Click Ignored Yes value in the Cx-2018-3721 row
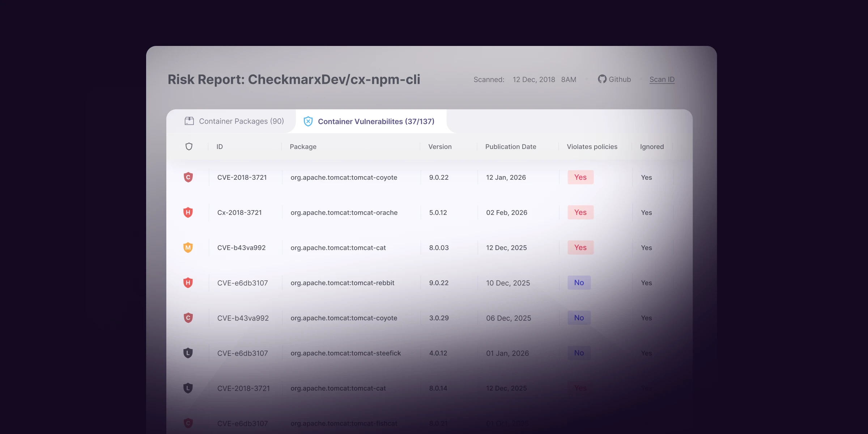Image resolution: width=868 pixels, height=434 pixels. pos(646,213)
